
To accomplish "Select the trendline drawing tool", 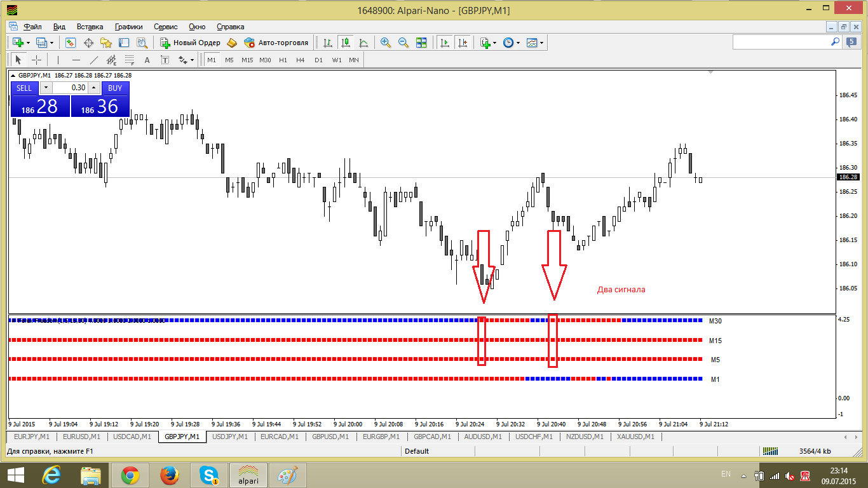I will [94, 60].
